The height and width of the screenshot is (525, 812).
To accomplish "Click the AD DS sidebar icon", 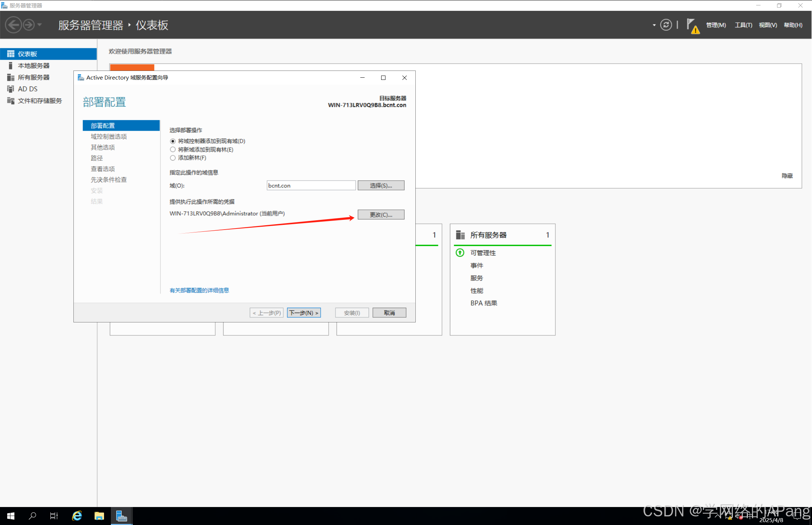I will tap(10, 89).
